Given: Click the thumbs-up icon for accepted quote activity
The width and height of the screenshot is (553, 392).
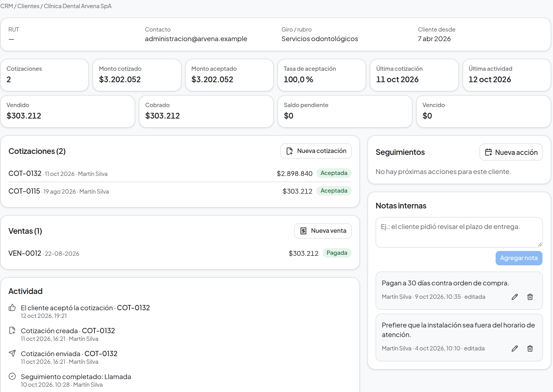Looking at the screenshot, I should [x=12, y=308].
